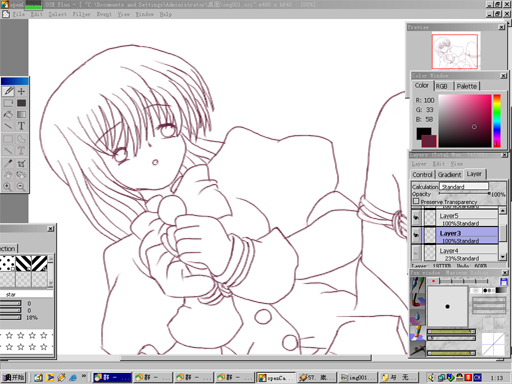Switch to the RGB tab in Color window

442,86
